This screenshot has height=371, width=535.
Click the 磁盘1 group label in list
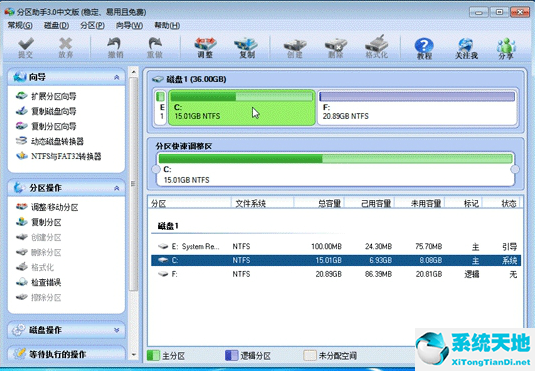tap(168, 226)
